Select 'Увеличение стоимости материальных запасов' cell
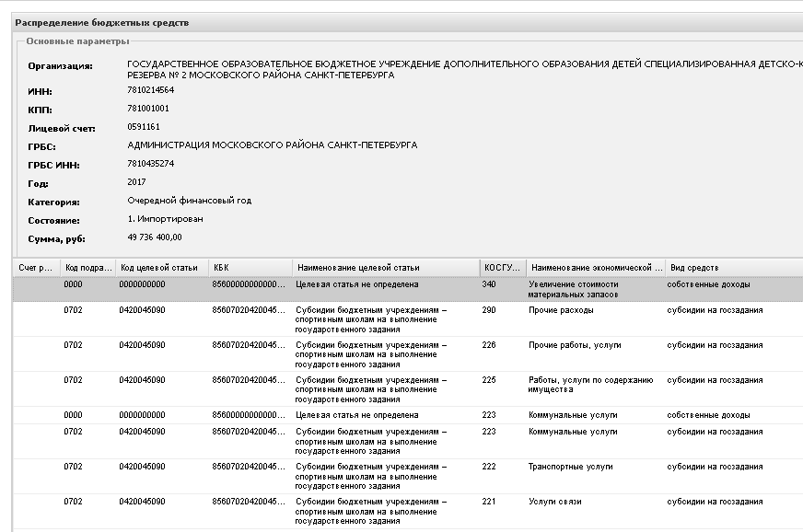 click(573, 289)
